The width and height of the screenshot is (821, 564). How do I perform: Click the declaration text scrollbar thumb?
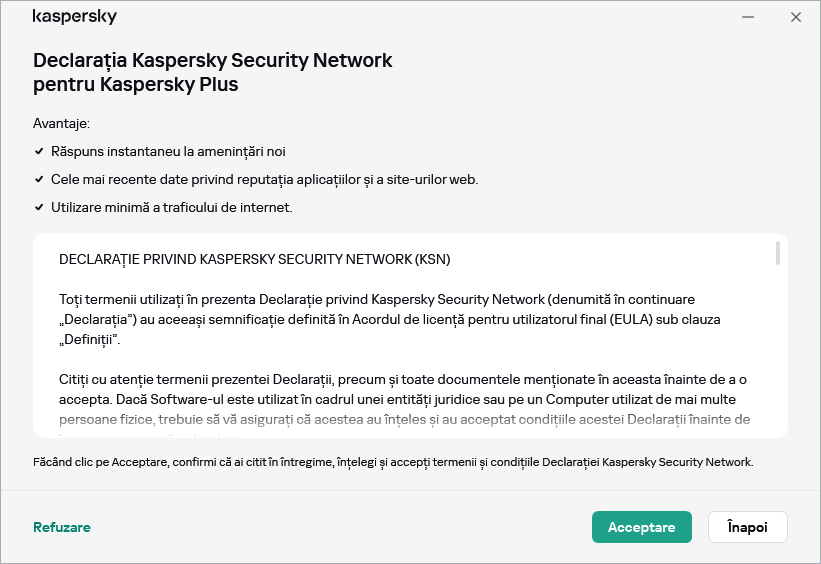(x=777, y=253)
